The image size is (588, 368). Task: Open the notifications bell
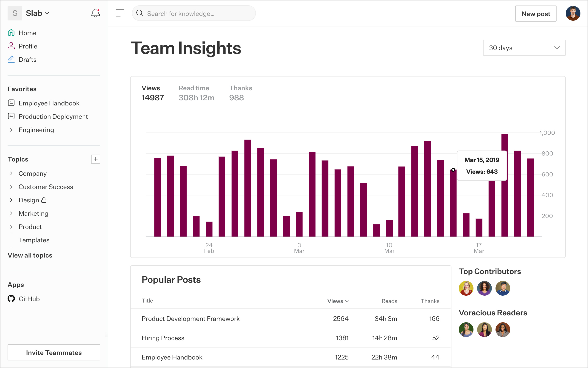[95, 13]
